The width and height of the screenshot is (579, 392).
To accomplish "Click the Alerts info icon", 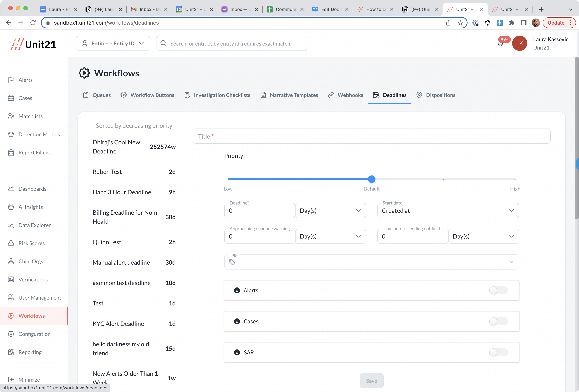I will tap(237, 290).
